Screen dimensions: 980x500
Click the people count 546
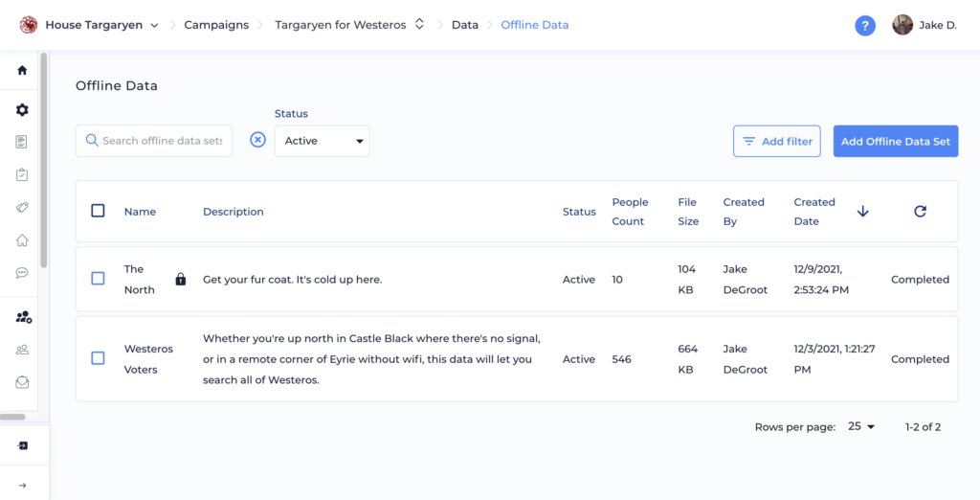621,359
